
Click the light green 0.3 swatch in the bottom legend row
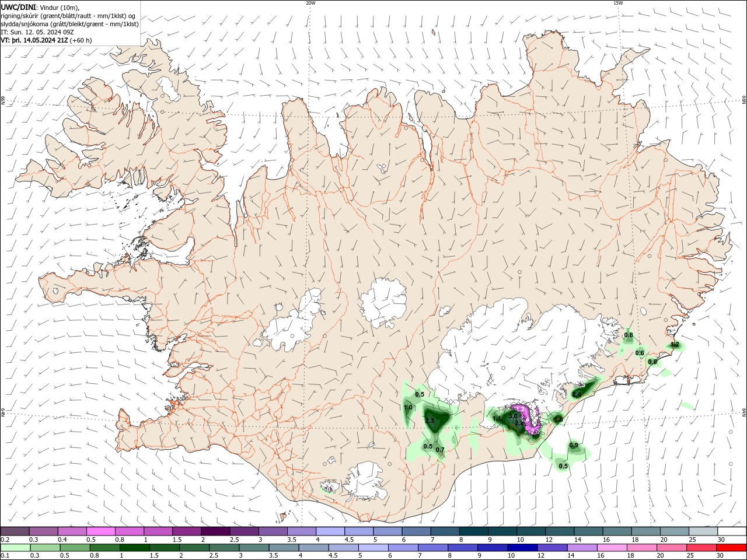coord(44,548)
